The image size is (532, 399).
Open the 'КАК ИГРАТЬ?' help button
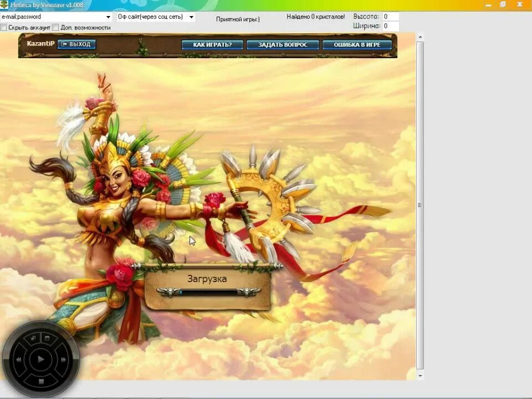(212, 44)
